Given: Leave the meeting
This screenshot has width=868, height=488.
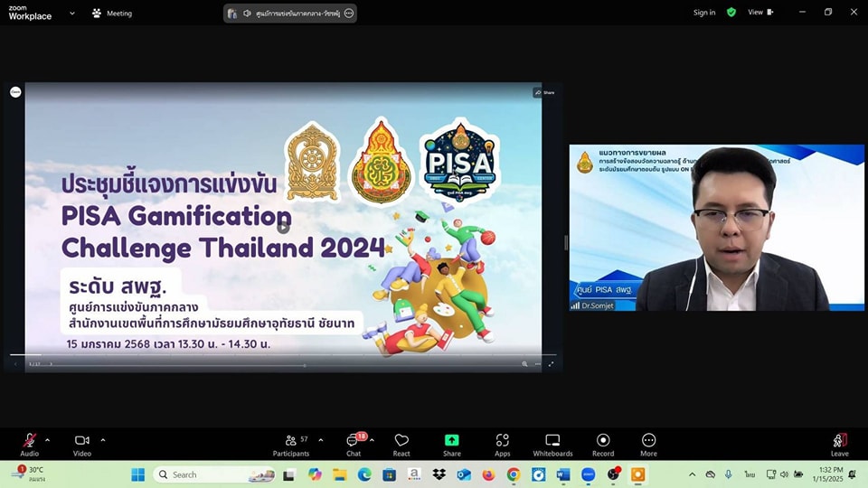Looking at the screenshot, I should (840, 445).
